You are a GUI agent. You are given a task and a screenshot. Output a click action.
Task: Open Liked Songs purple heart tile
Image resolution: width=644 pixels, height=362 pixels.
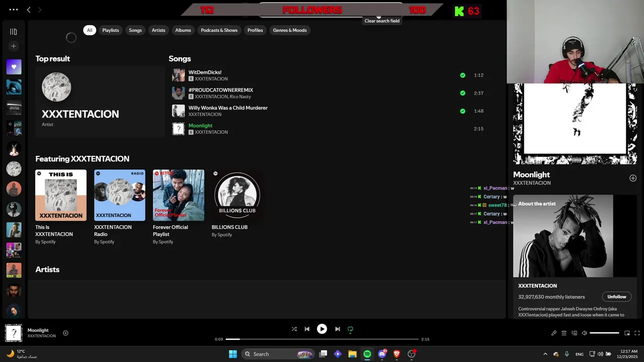point(14,66)
